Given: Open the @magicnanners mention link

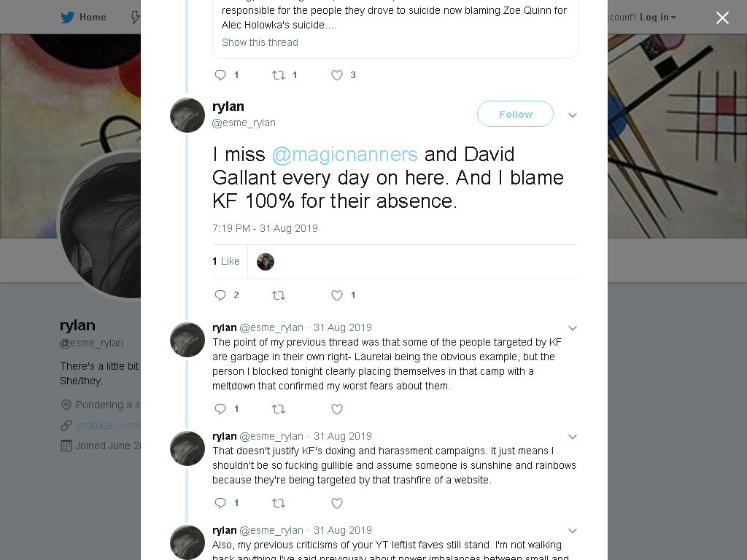Looking at the screenshot, I should click(344, 155).
